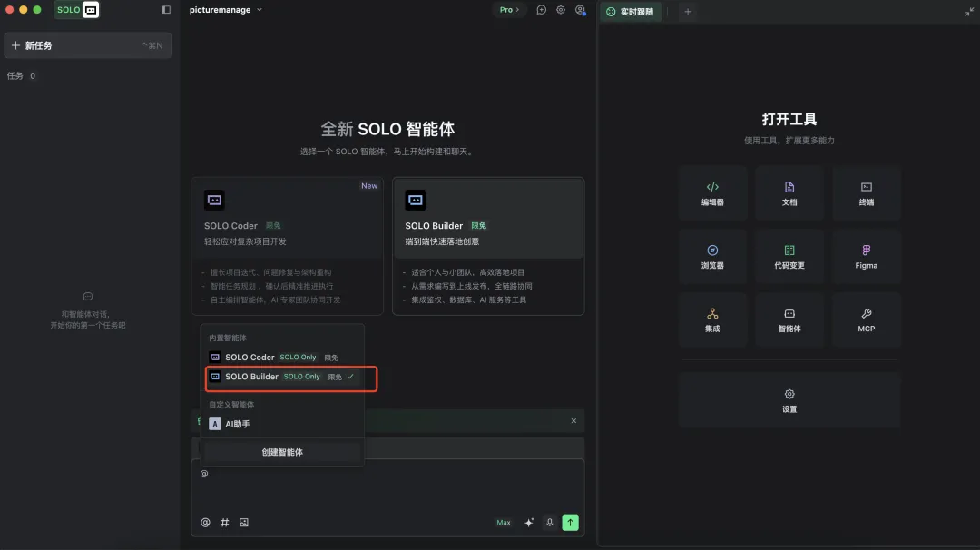This screenshot has width=980, height=550.
Task: Switch to the 实时跟随 tab
Action: click(x=631, y=11)
